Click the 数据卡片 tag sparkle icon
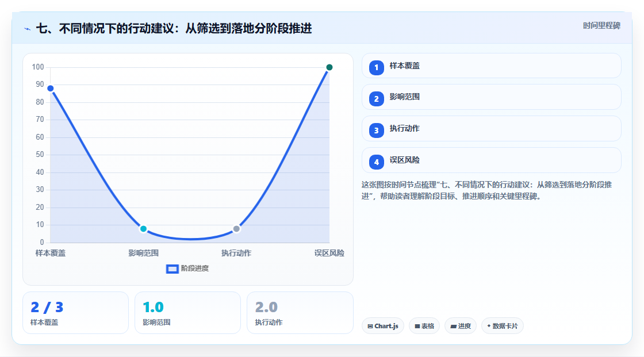The height and width of the screenshot is (357, 644). [489, 326]
